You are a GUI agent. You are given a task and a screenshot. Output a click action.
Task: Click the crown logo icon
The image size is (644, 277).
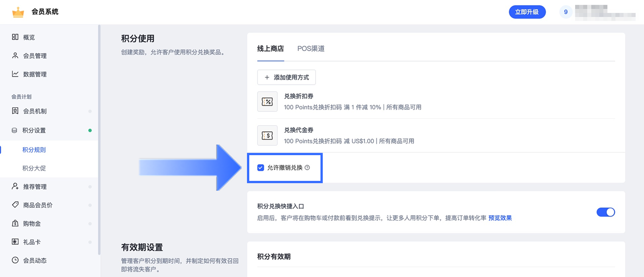[x=18, y=12]
